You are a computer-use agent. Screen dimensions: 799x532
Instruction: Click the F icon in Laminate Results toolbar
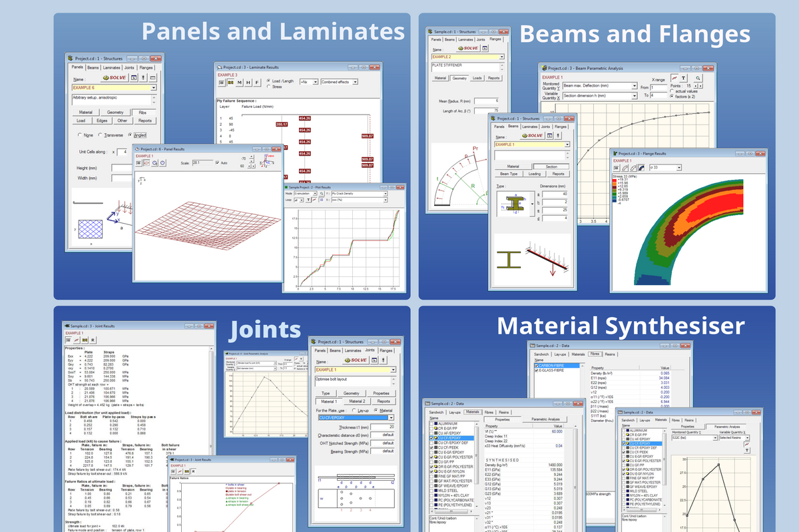click(257, 83)
